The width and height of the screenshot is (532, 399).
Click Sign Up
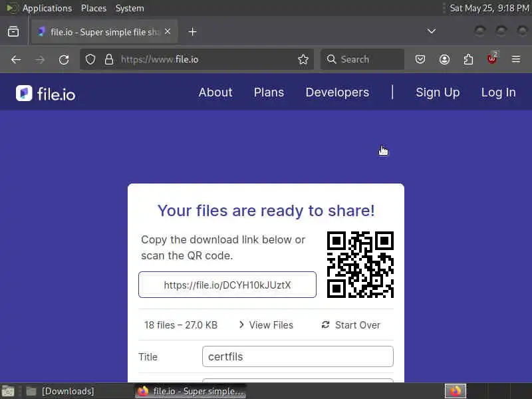(x=438, y=92)
